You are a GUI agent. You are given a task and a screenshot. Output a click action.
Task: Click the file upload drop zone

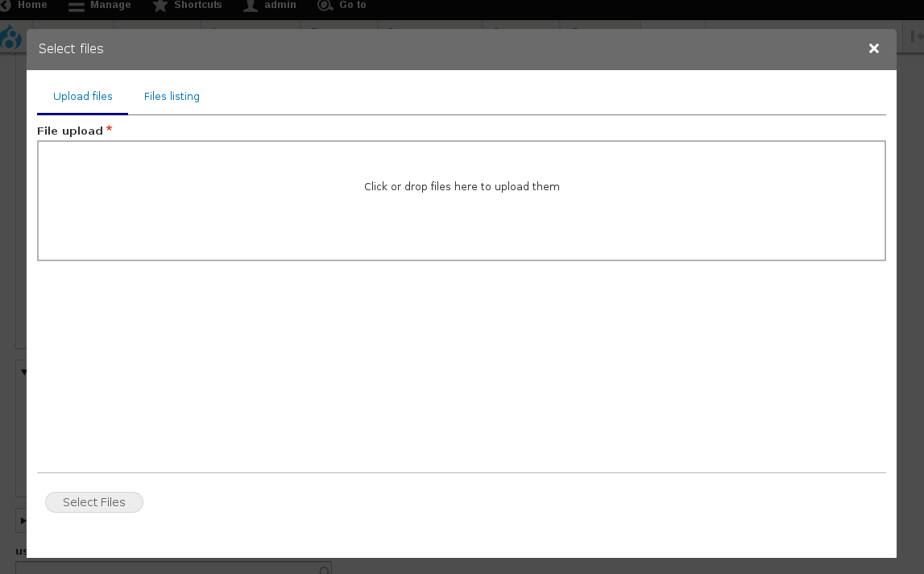[462, 201]
